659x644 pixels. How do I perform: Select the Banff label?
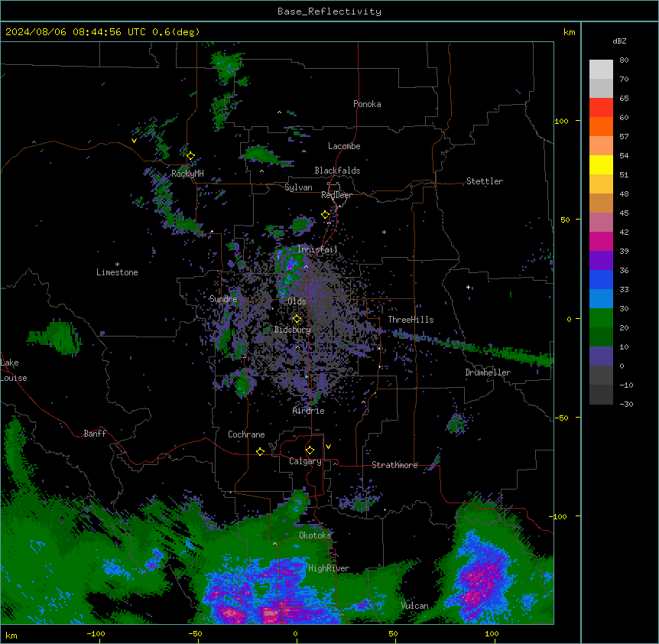(x=95, y=434)
